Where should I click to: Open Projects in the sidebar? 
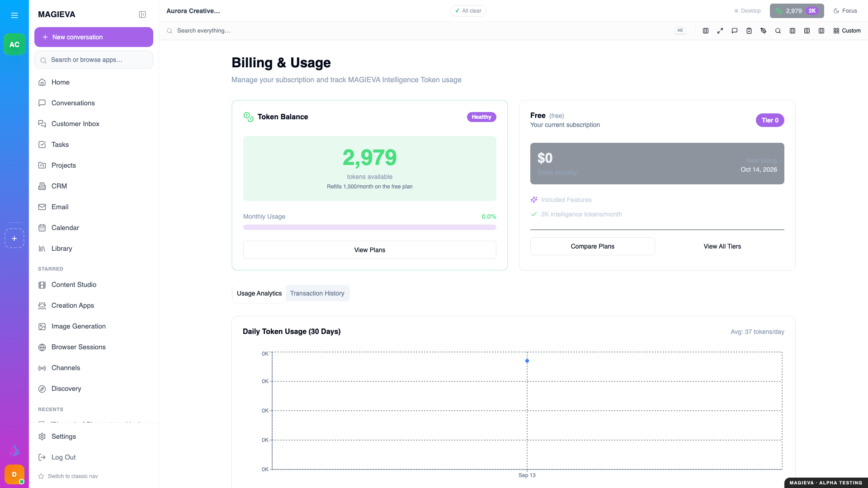point(94,165)
